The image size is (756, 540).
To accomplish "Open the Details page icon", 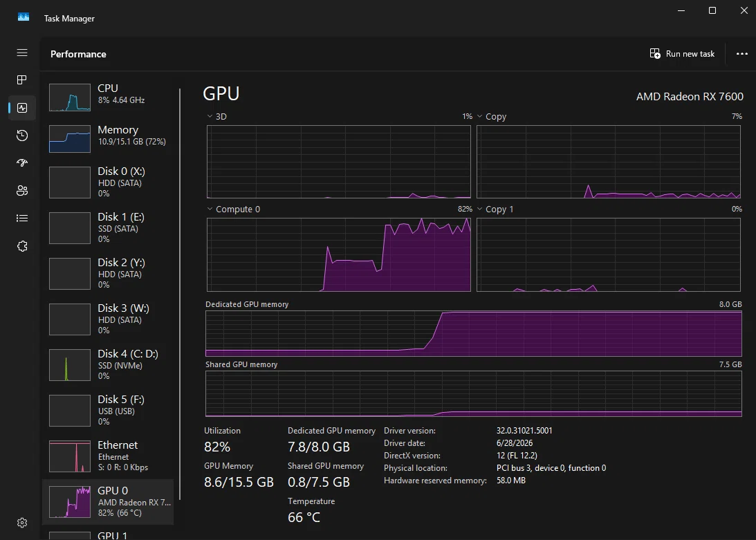I will pos(22,218).
